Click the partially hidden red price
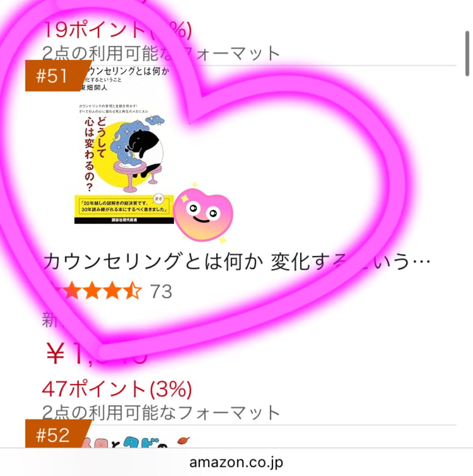The image size is (473, 476). click(95, 354)
